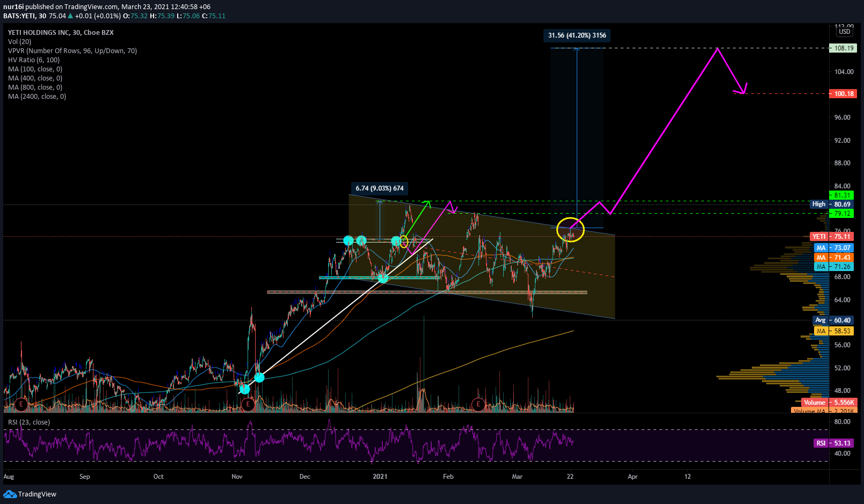Click the RSI 53.13 value label
This screenshot has height=504, width=864.
(834, 443)
